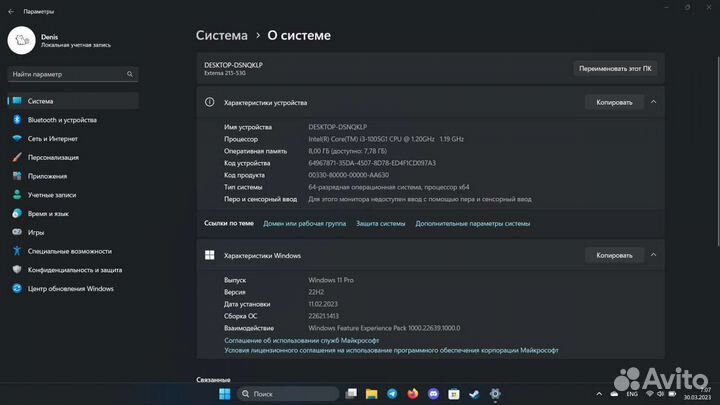Click Windows logo beside Характеристики Windows

click(x=209, y=255)
